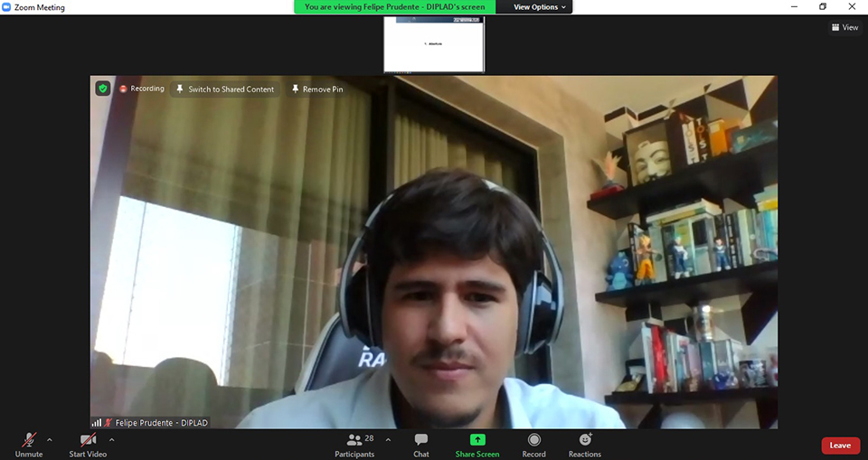Start Video with the camera toggle
This screenshot has width=868, height=460.
[x=88, y=440]
